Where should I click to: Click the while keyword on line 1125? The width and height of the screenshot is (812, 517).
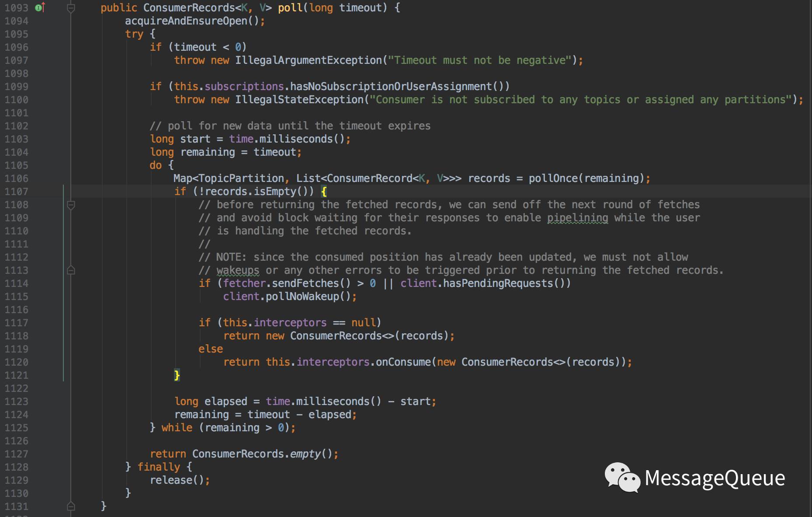[177, 428]
